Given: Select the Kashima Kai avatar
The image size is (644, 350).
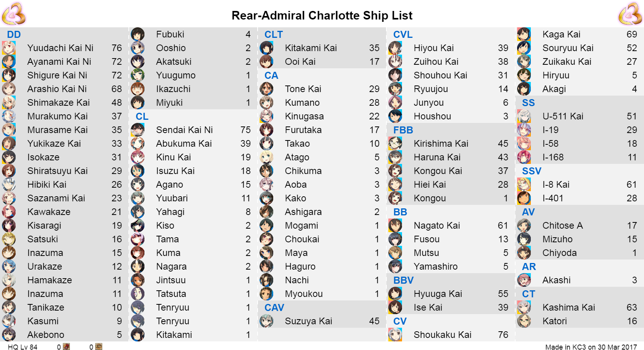Looking at the screenshot, I should [524, 307].
